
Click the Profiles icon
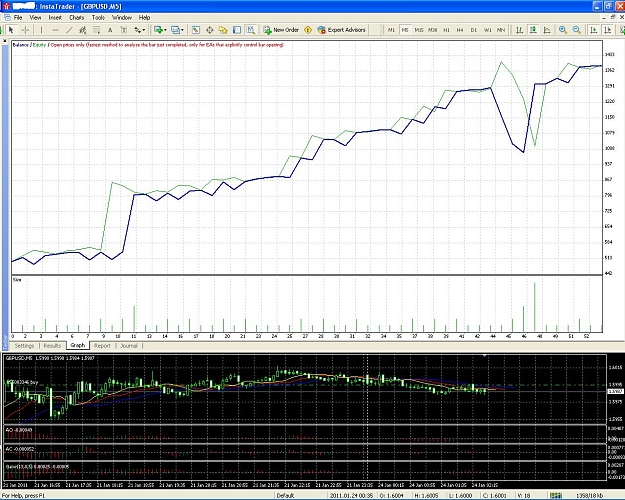coord(175,30)
